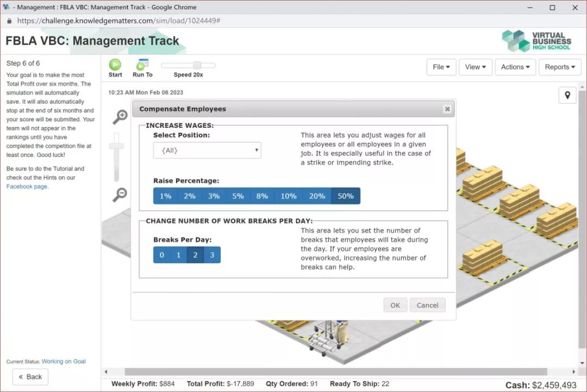
Task: Click the green Start play icon
Action: [x=115, y=64]
